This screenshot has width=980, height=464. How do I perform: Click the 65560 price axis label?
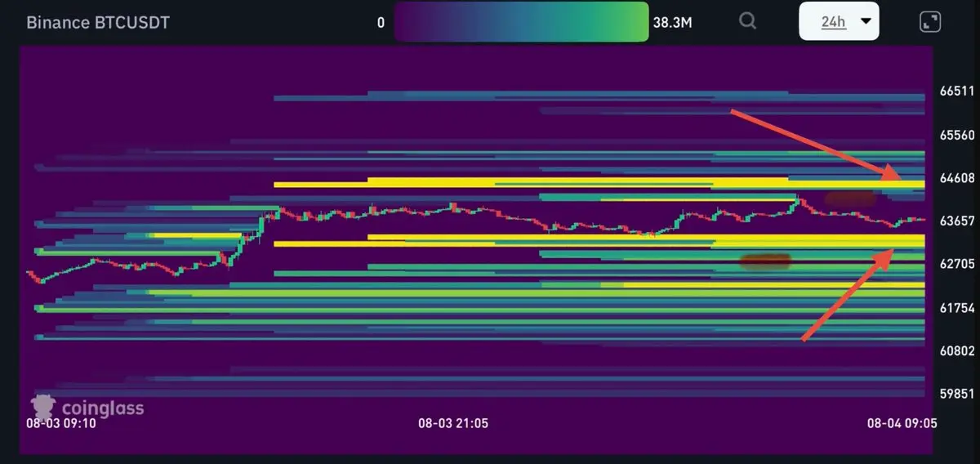957,135
